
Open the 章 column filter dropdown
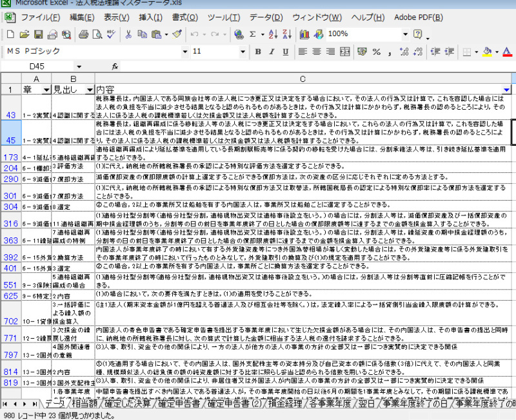[x=46, y=90]
